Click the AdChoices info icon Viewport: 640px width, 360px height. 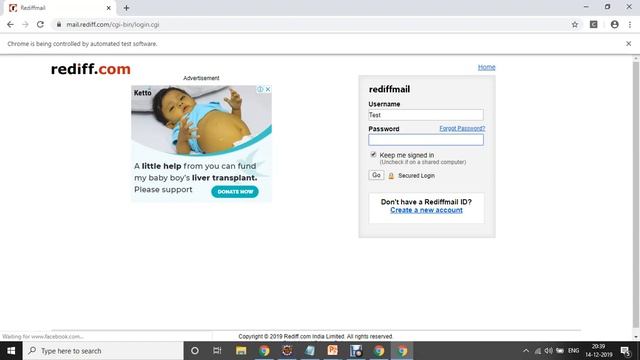pyautogui.click(x=260, y=89)
